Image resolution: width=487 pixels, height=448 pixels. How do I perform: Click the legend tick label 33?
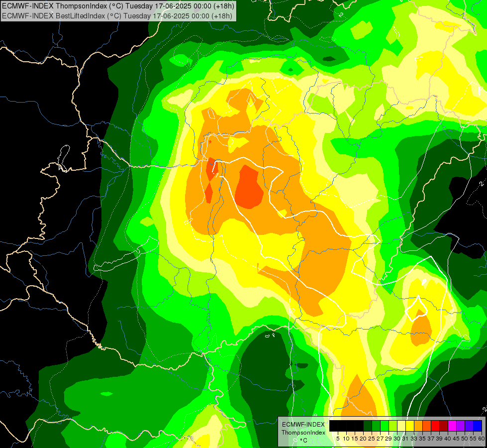(414, 439)
